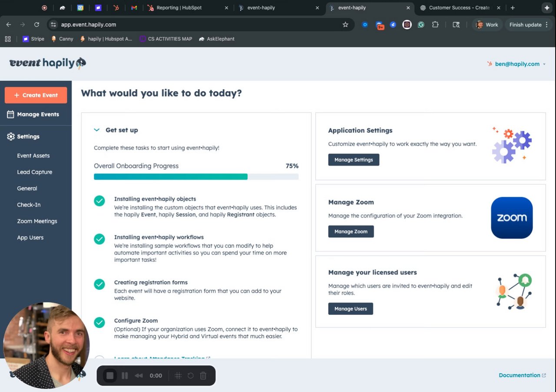This screenshot has height=392, width=556.
Task: Click the green check for Installing event•hapily workflows
Action: click(x=99, y=239)
